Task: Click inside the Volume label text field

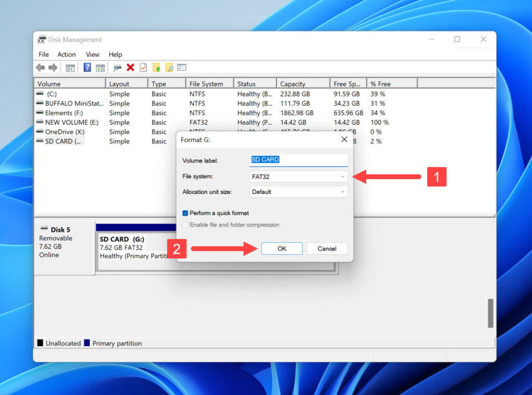Action: point(298,160)
